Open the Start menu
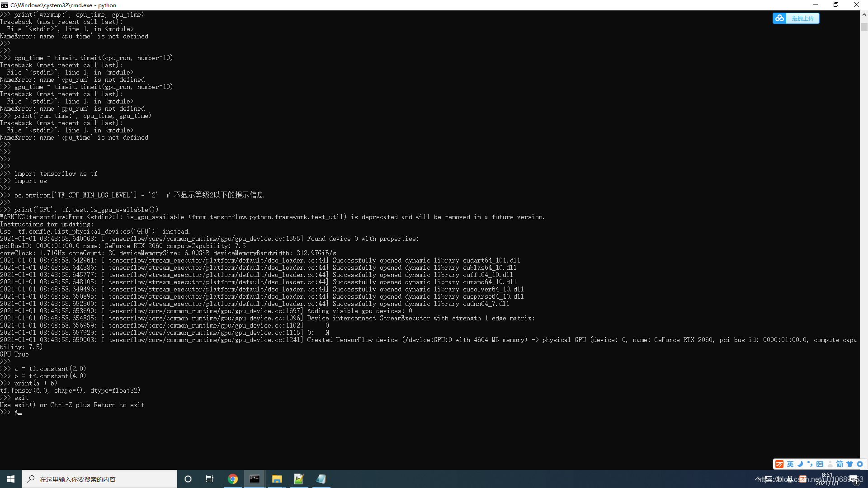 pos(10,479)
